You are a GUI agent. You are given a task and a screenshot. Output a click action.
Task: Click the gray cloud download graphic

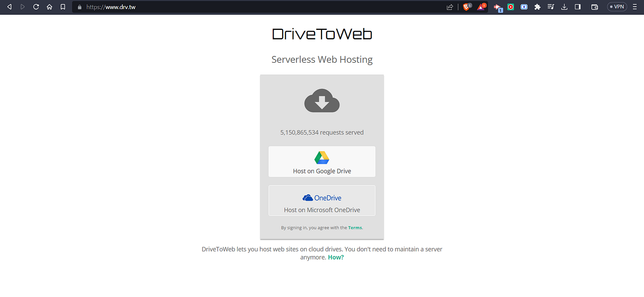click(322, 101)
